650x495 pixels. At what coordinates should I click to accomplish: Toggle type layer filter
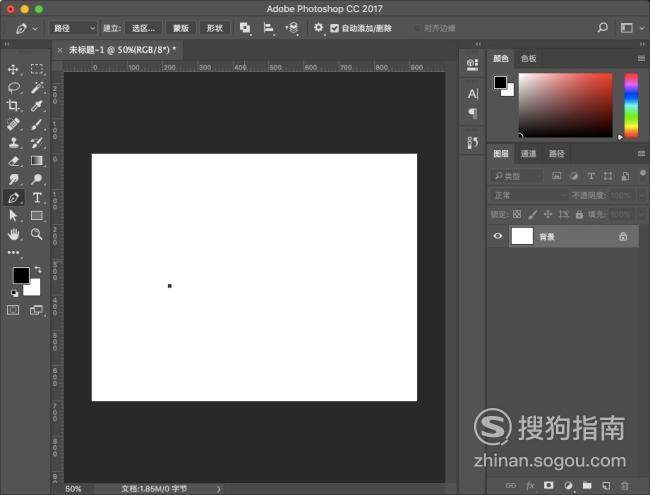tap(591, 176)
